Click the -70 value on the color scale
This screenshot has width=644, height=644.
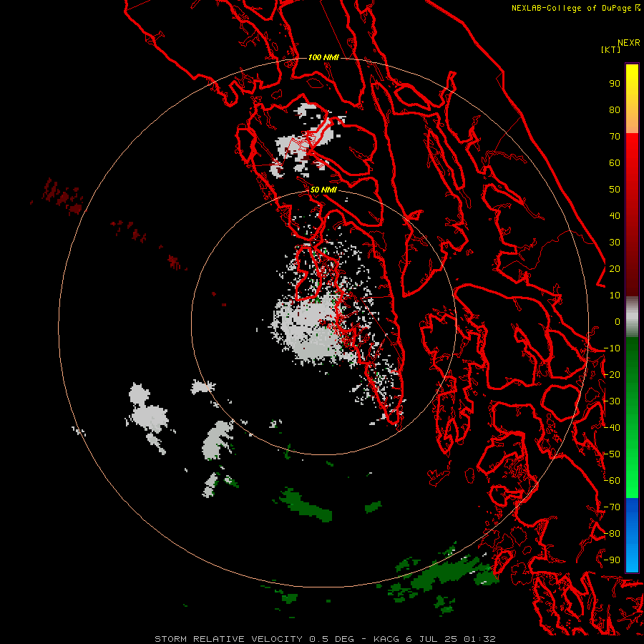[612, 507]
